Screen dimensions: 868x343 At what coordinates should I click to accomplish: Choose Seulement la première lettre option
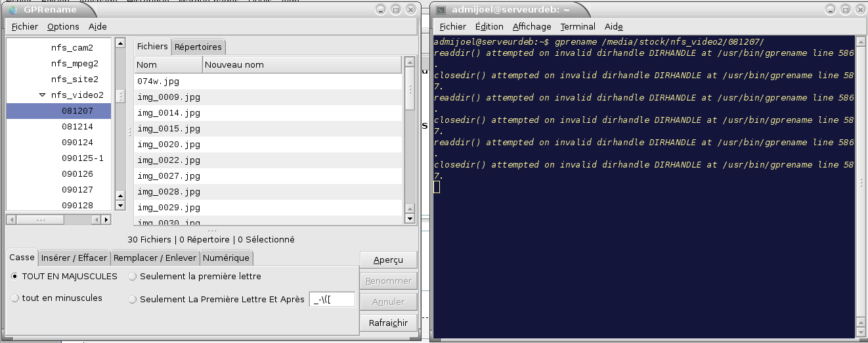click(133, 277)
